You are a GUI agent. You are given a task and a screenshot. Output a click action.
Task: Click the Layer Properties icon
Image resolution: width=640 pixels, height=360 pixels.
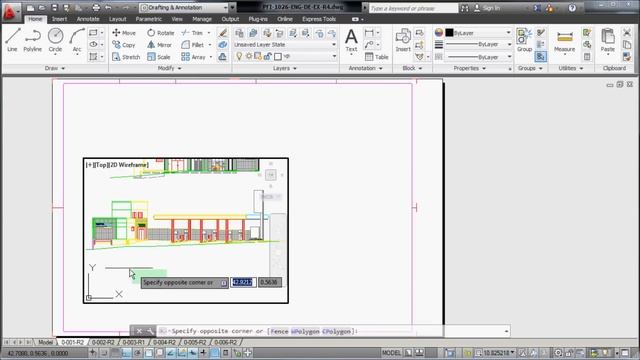coord(239,33)
